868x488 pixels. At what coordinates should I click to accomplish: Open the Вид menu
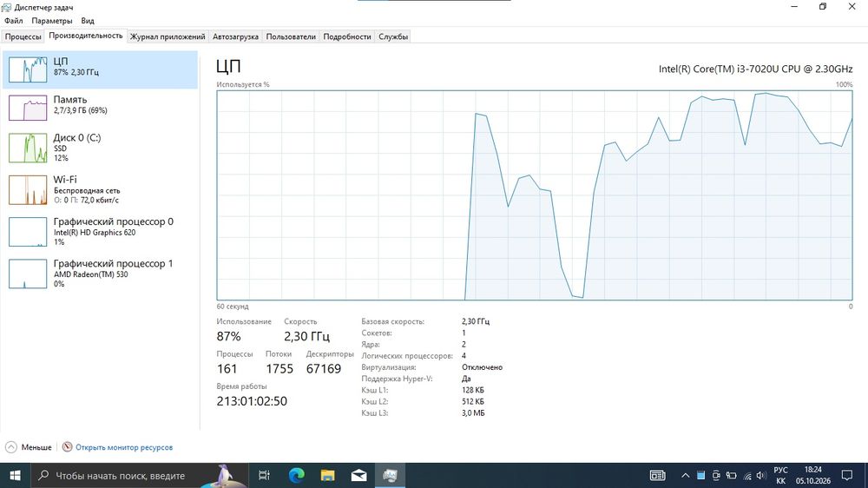click(x=88, y=21)
